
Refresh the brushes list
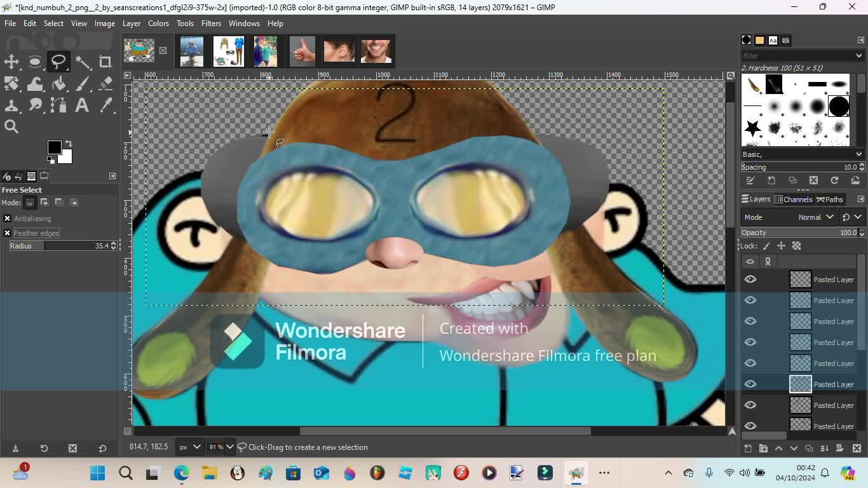(834, 180)
